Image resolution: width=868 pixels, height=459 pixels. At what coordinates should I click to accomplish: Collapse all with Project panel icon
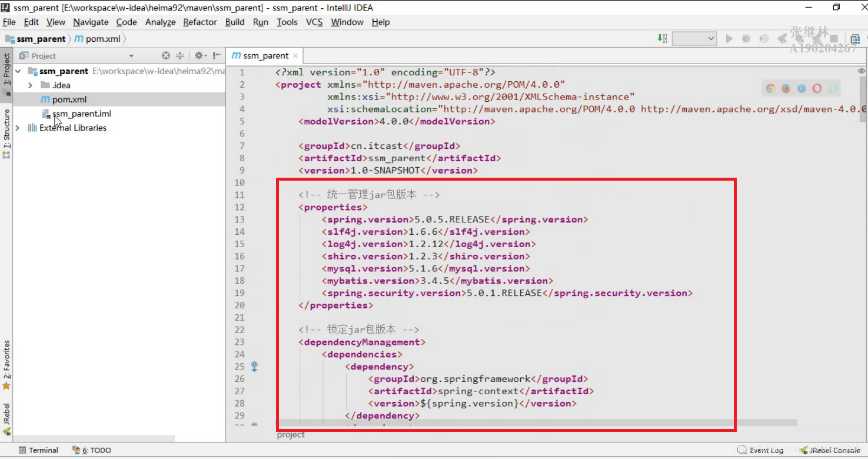[180, 55]
